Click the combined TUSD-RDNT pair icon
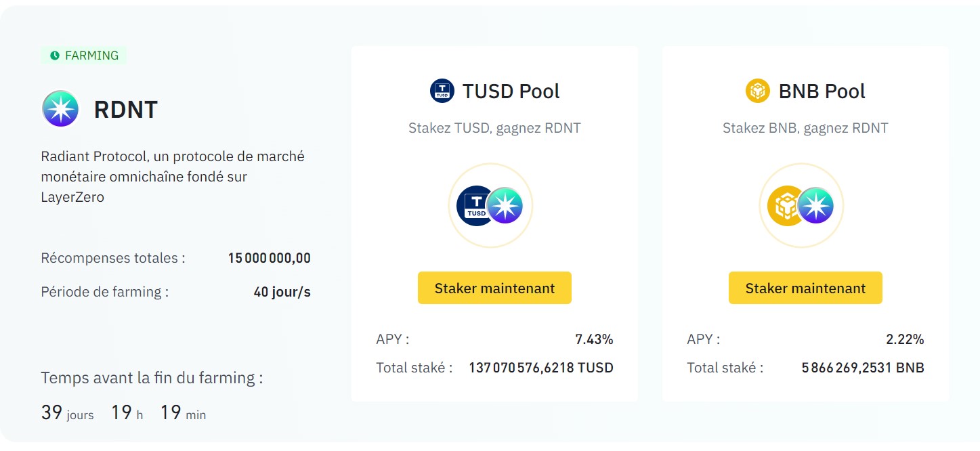 (x=490, y=205)
